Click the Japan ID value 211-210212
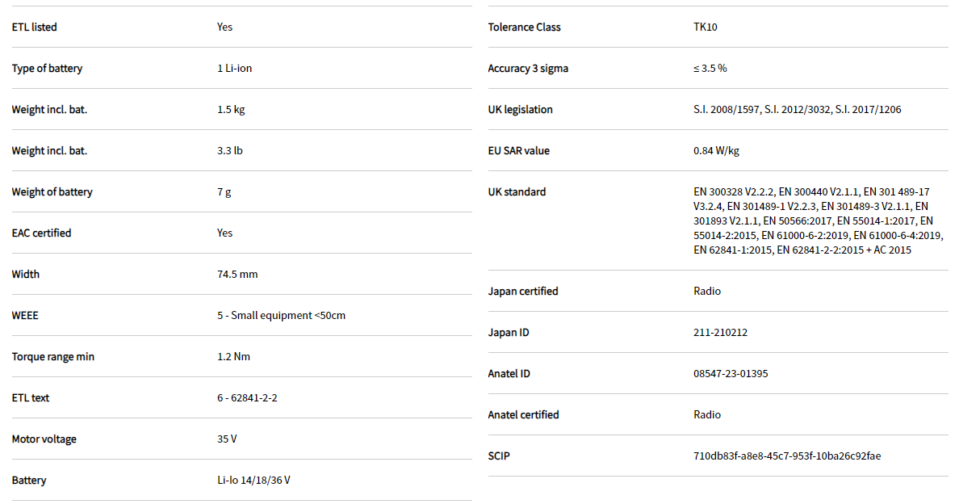 click(x=720, y=332)
